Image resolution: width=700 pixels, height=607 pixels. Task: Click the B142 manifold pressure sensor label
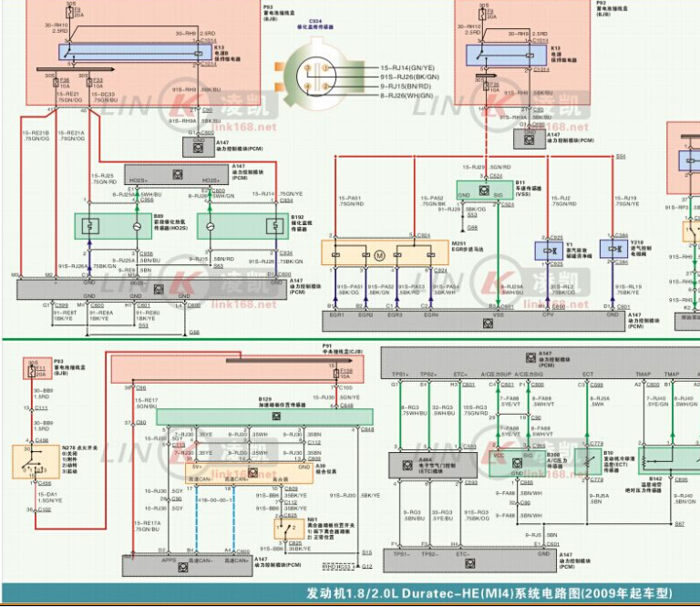coord(643,485)
